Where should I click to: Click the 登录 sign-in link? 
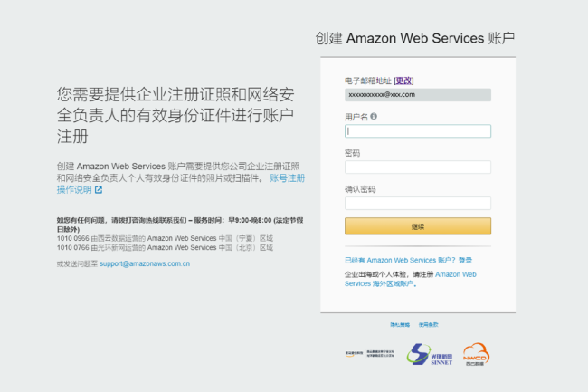point(465,260)
